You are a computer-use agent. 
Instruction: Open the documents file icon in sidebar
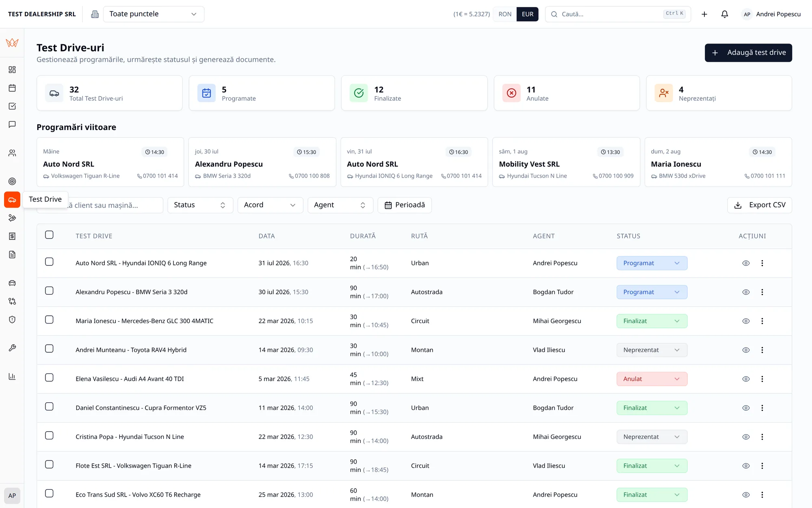(12, 254)
